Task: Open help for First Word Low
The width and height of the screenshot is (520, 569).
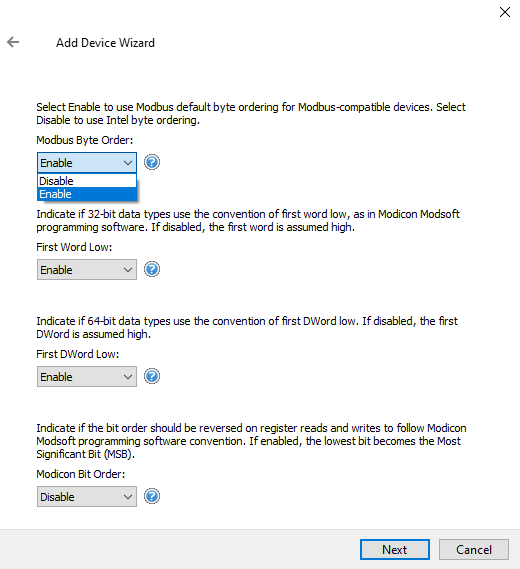Action: coord(152,269)
